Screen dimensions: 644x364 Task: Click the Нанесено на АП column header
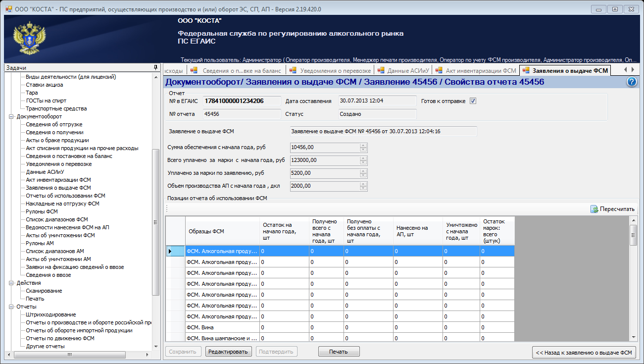[x=418, y=231]
